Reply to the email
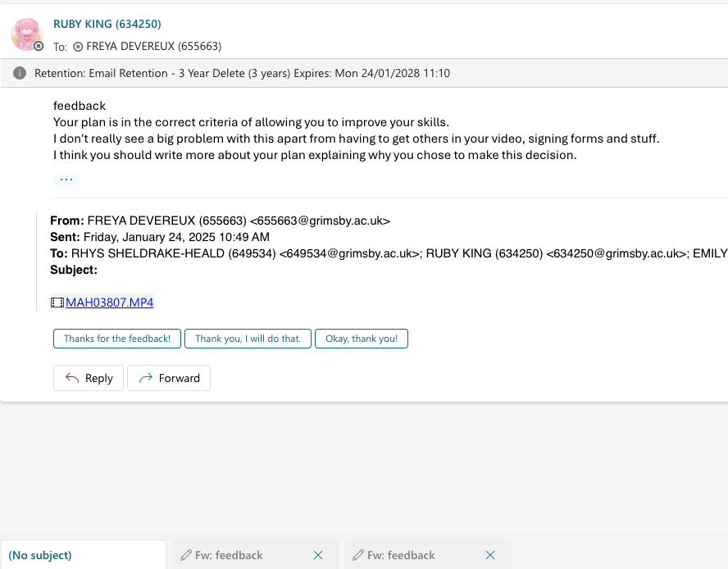The height and width of the screenshot is (569, 728). click(89, 378)
